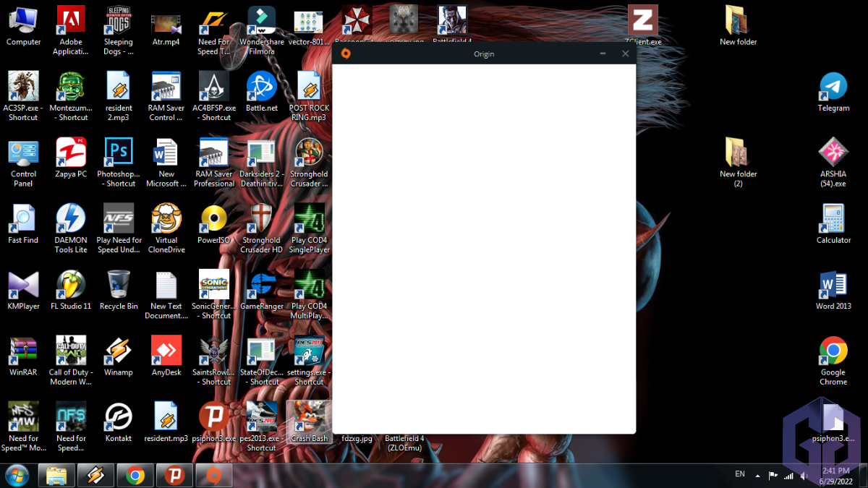Open AC3SP.exe shortcut icon
868x488 pixels.
[x=23, y=96]
